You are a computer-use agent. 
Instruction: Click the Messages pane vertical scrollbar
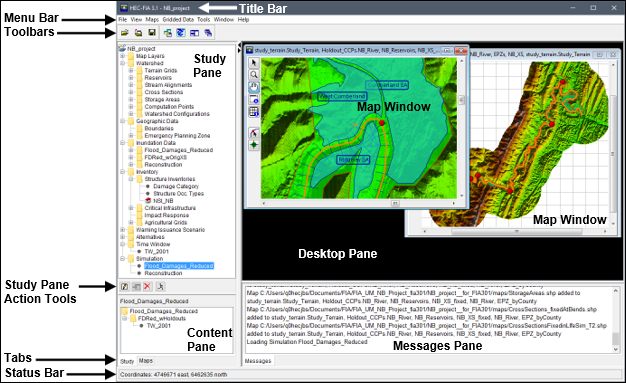[x=616, y=320]
